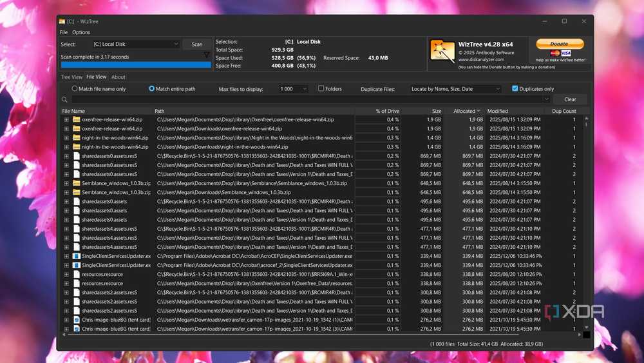Viewport: 644px width, 363px height.
Task: Sort by Allocated column header
Action: click(x=464, y=111)
